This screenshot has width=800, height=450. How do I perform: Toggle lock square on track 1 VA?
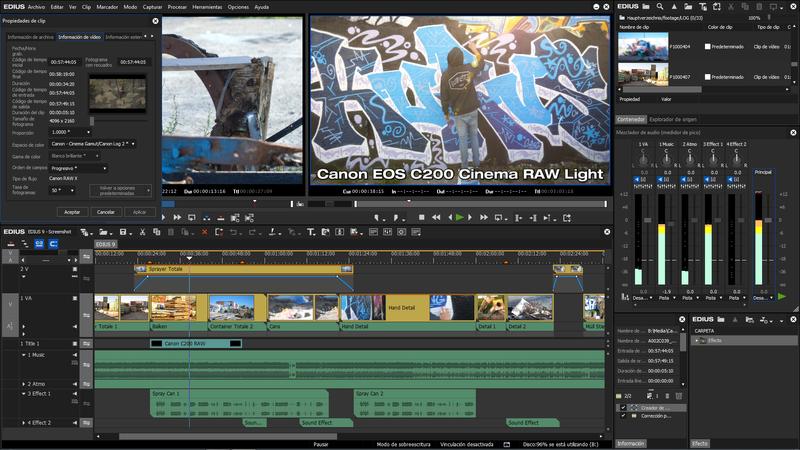[75, 298]
